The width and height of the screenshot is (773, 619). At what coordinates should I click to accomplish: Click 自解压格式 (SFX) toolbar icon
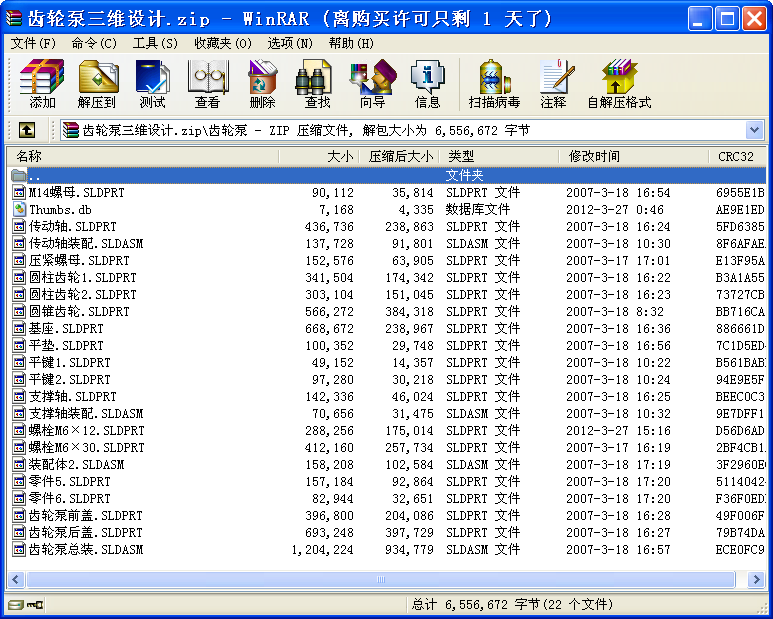click(x=618, y=84)
